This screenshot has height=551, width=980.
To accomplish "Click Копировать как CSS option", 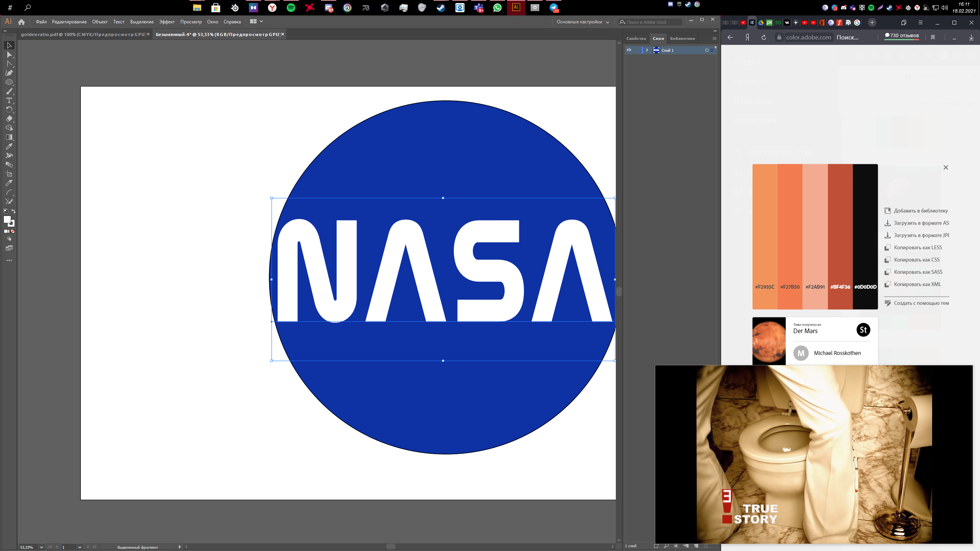I will [912, 260].
